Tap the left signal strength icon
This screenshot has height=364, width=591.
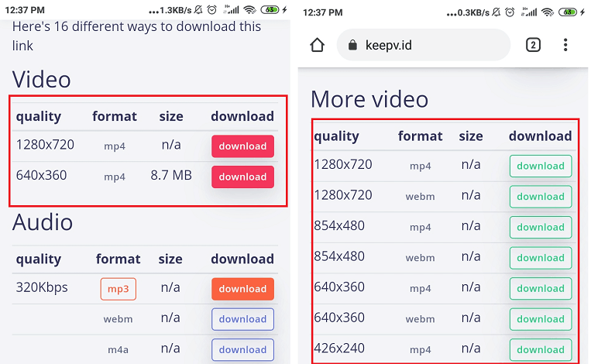[231, 9]
